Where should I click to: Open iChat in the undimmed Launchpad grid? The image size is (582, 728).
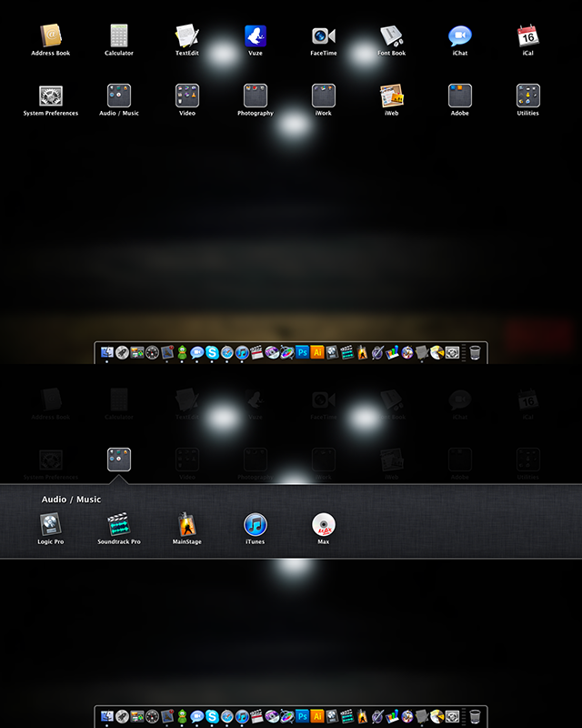pos(460,35)
